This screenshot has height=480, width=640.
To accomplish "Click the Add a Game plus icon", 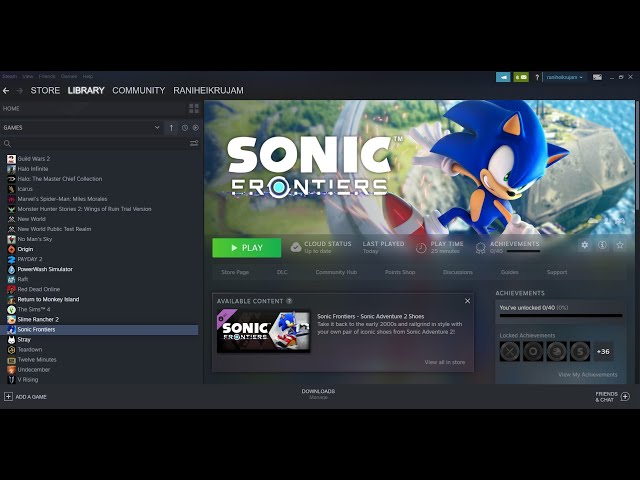I will pos(8,396).
